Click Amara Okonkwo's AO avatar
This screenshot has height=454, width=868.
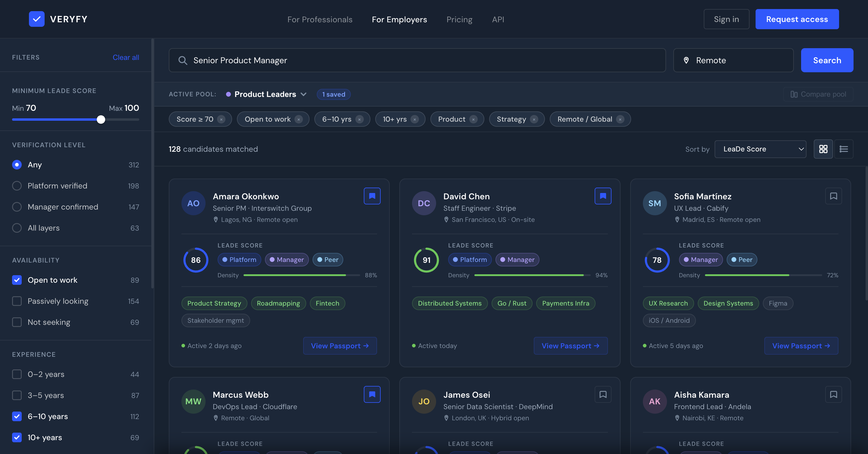(193, 203)
